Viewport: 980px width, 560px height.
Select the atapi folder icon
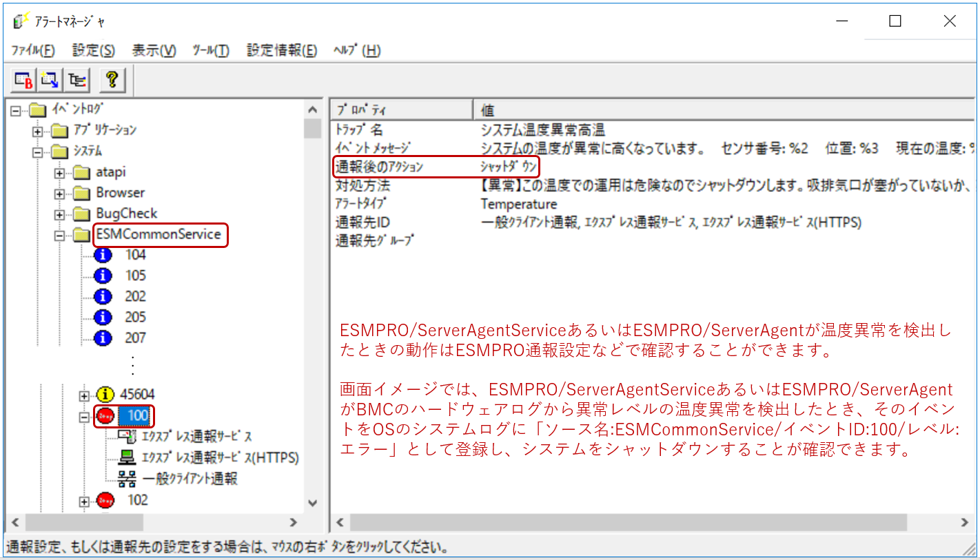82,172
